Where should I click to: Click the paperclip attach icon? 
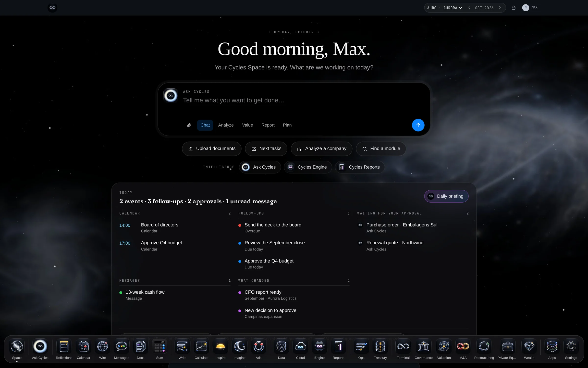[x=189, y=125]
